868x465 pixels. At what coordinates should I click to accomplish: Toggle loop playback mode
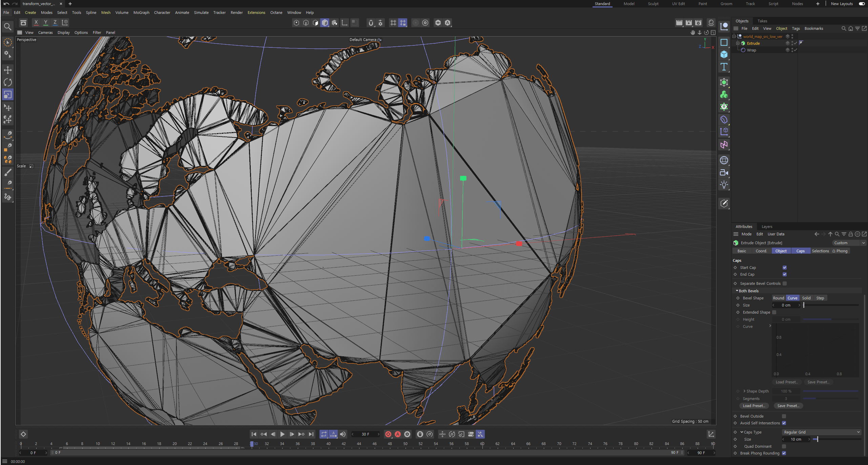click(324, 434)
